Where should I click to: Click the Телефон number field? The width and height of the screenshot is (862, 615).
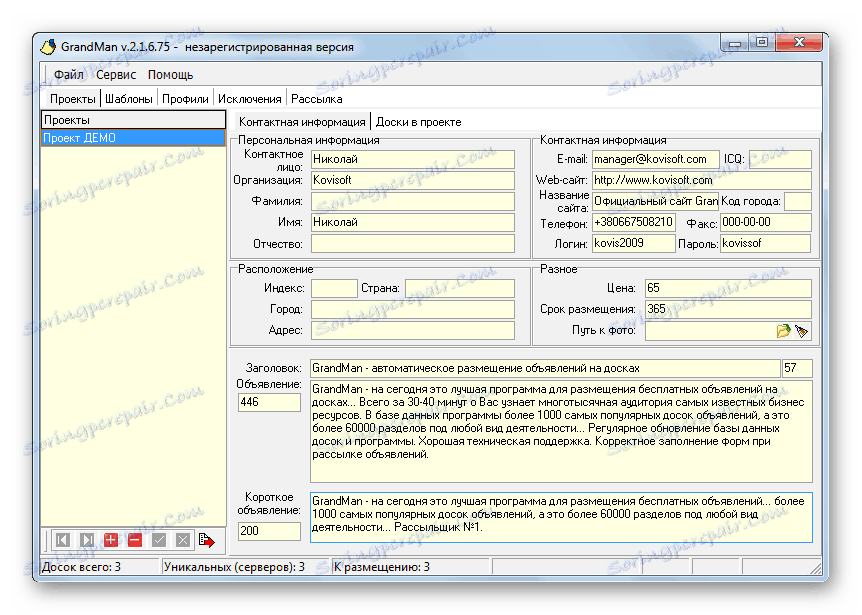click(x=634, y=222)
